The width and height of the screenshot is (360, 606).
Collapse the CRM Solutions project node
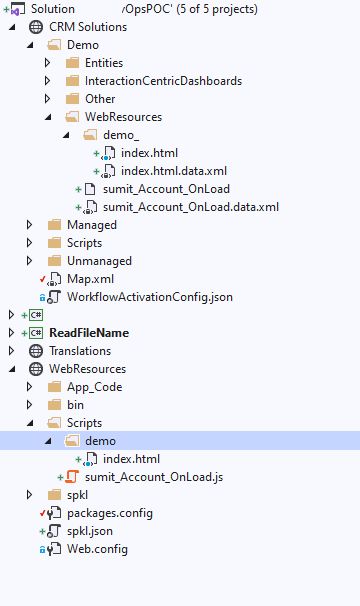(x=12, y=27)
